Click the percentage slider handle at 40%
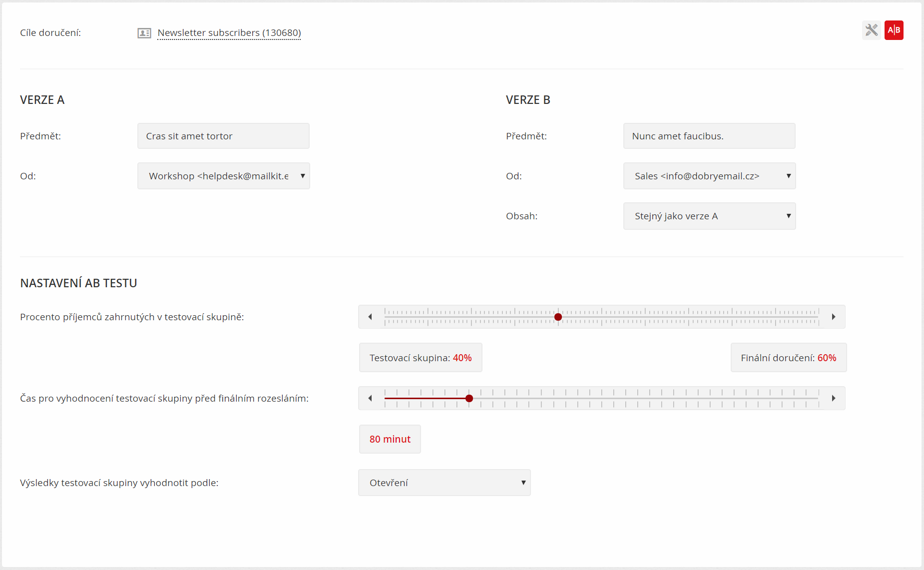 pyautogui.click(x=558, y=317)
